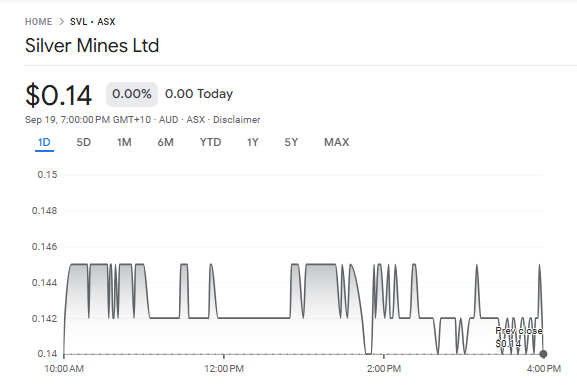Click the Silver Mines Ltd heading
The height and width of the screenshot is (385, 577).
[x=92, y=46]
